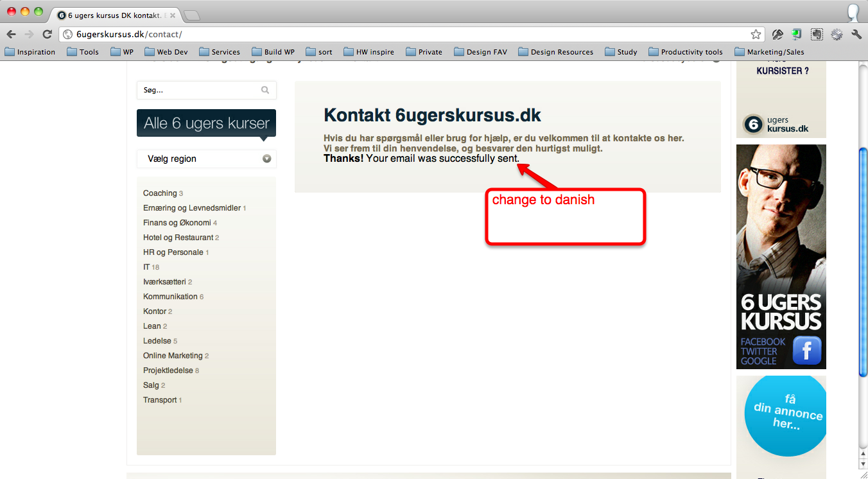Image resolution: width=868 pixels, height=479 pixels.
Task: Open the Web Dev bookmarks folder
Action: (x=166, y=52)
